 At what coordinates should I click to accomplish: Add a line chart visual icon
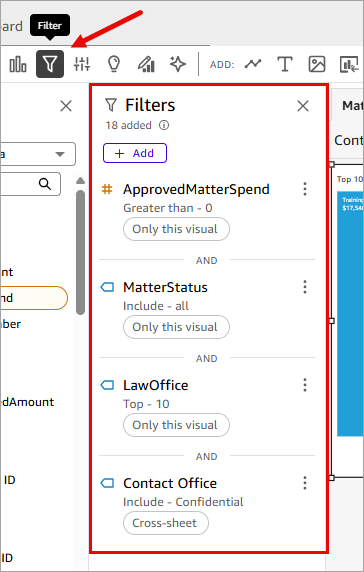253,64
